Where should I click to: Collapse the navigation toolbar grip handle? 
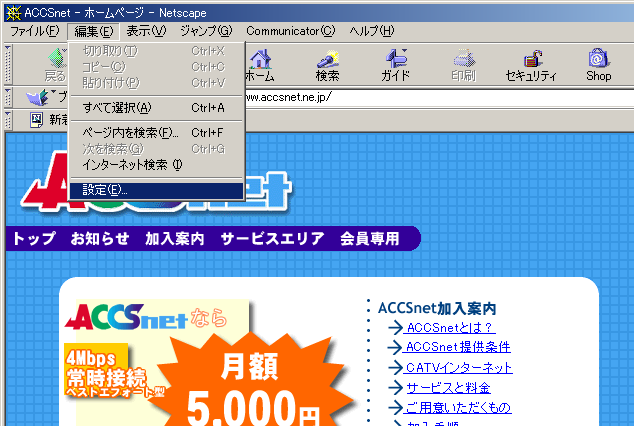pyautogui.click(x=8, y=64)
